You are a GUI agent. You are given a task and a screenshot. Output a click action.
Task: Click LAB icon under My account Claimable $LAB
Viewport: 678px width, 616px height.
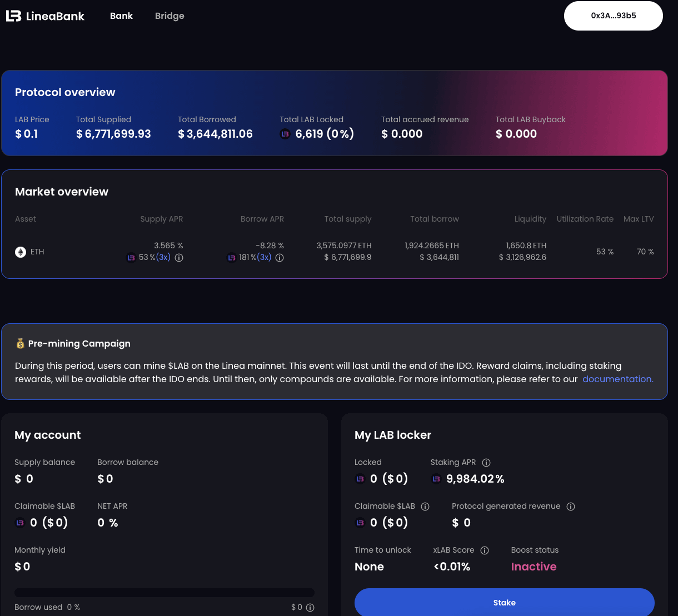point(20,523)
